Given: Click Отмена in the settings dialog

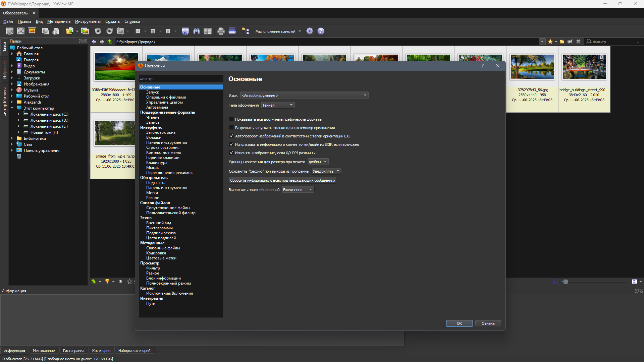Looking at the screenshot, I should [488, 323].
